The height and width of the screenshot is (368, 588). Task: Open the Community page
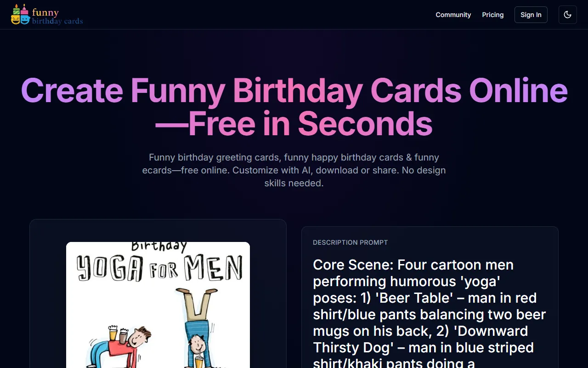coord(453,15)
